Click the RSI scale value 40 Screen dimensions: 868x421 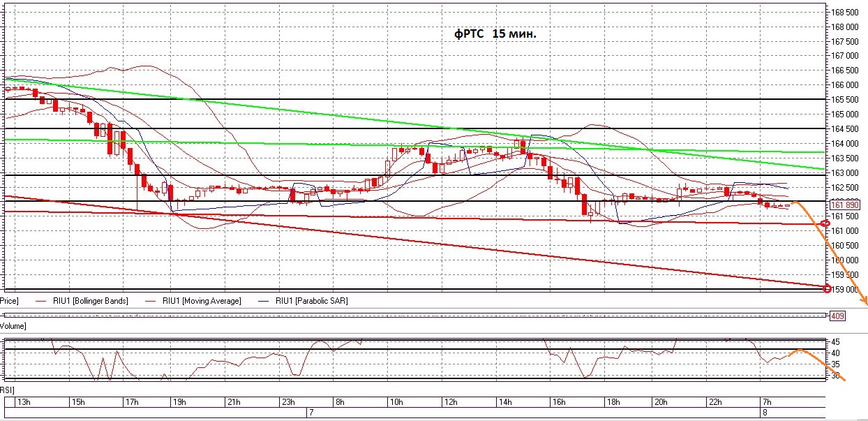pyautogui.click(x=837, y=353)
